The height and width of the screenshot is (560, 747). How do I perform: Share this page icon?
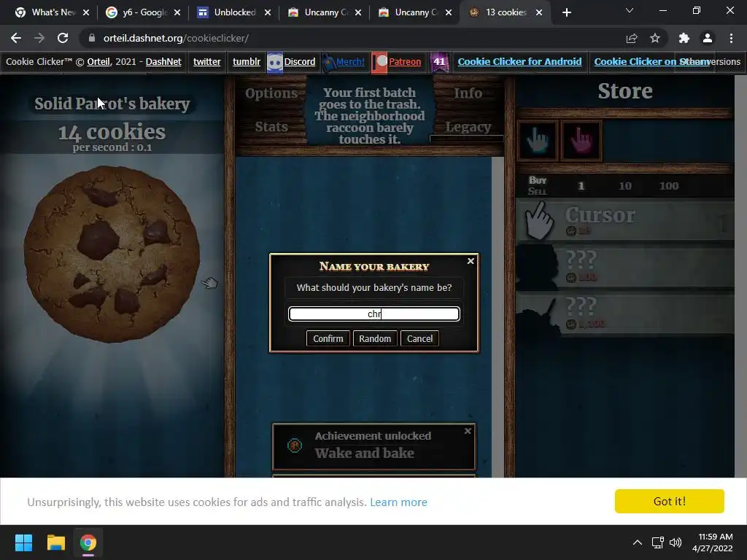[632, 38]
